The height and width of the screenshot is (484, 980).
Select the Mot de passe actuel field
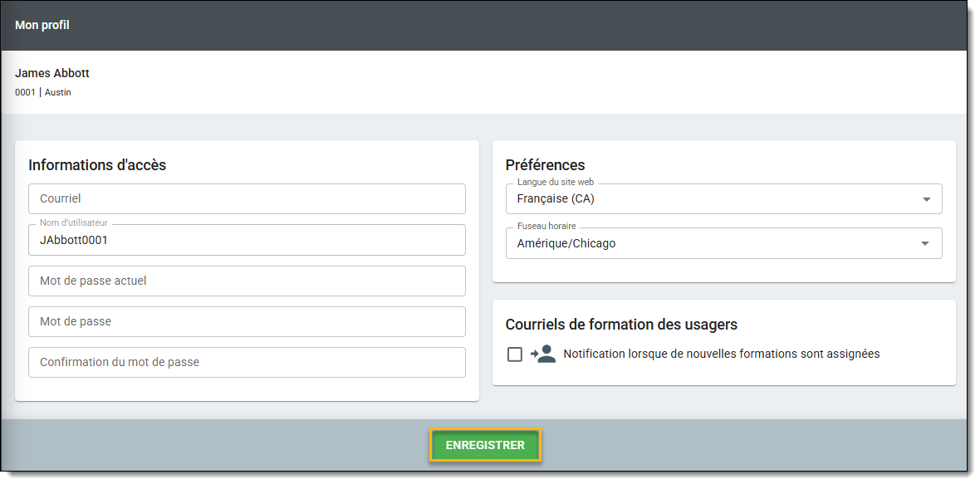[247, 281]
